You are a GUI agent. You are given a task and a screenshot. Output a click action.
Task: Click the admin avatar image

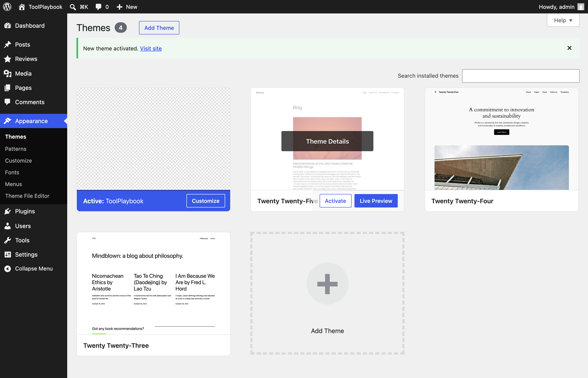click(581, 7)
